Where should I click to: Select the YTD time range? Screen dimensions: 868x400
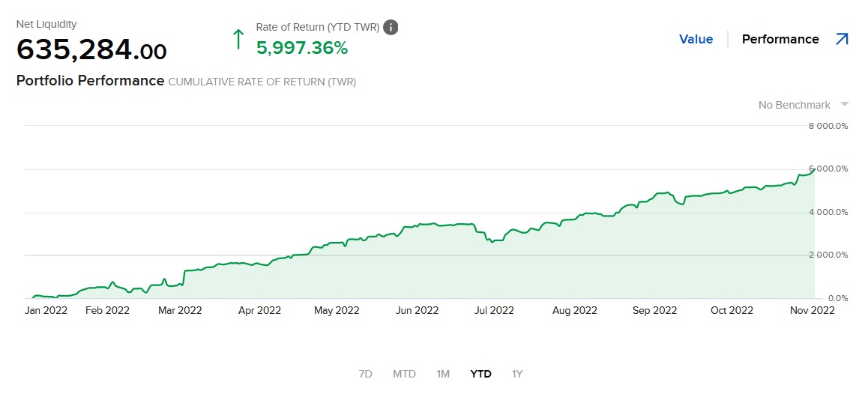pos(480,374)
